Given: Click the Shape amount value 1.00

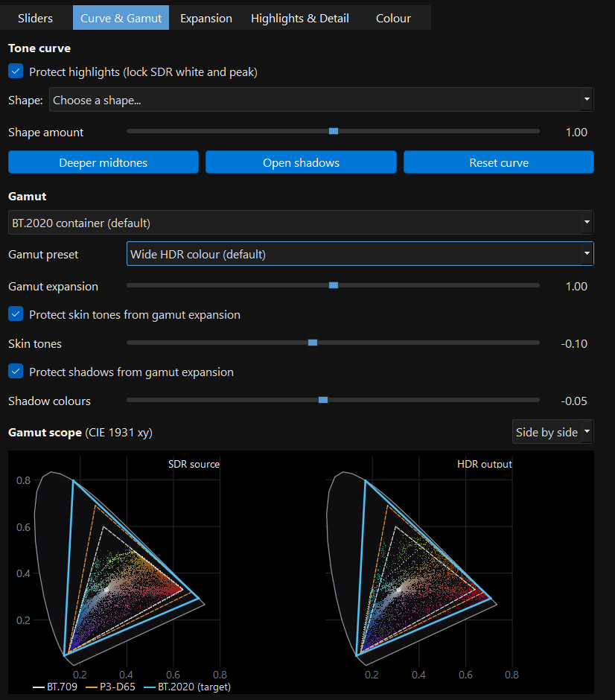Looking at the screenshot, I should (576, 132).
